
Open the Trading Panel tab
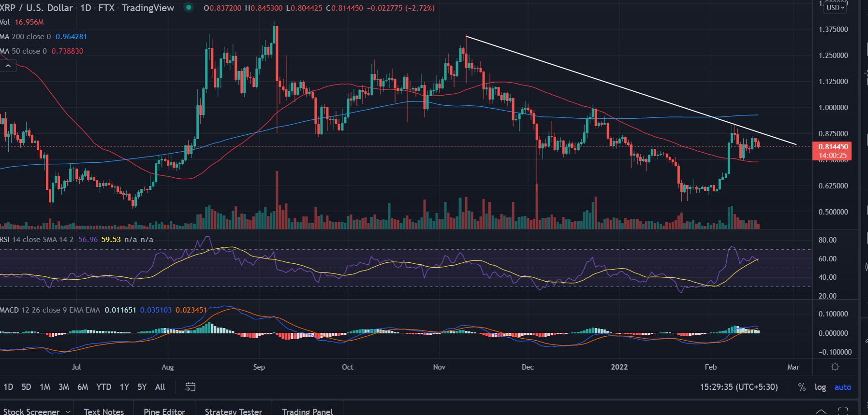click(x=307, y=411)
